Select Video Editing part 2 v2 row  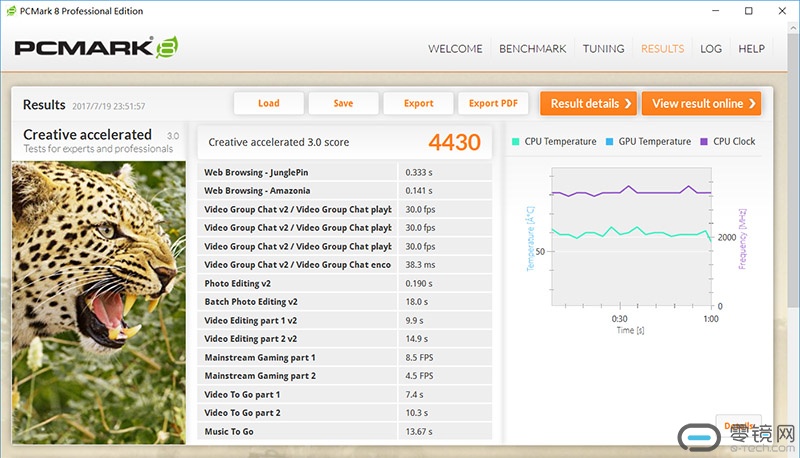pyautogui.click(x=344, y=339)
